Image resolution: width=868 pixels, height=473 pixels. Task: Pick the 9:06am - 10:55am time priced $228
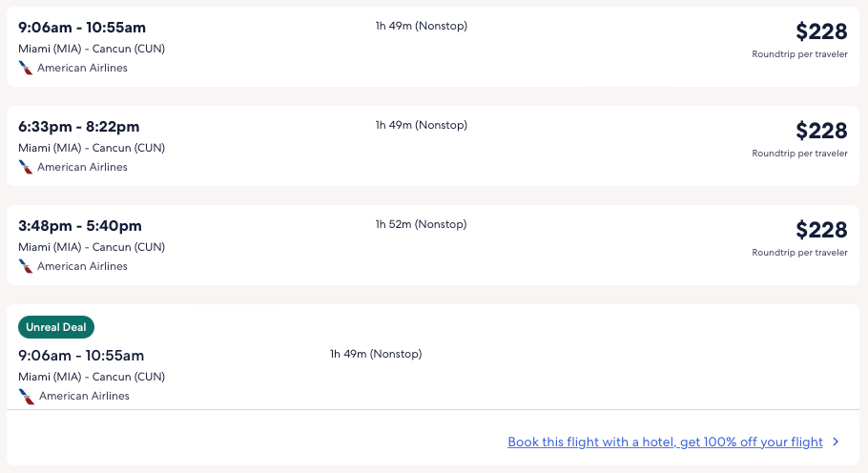[82, 27]
